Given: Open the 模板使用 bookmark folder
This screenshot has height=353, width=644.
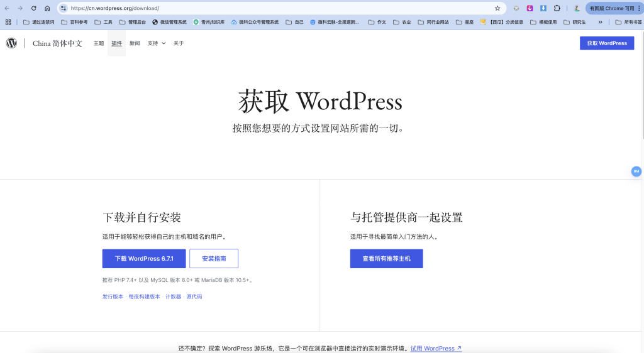Looking at the screenshot, I should point(543,22).
